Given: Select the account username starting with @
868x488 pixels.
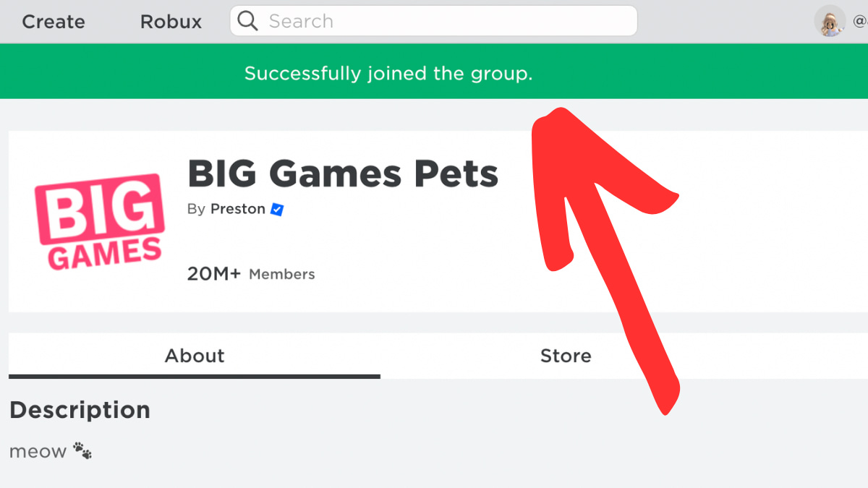Looking at the screenshot, I should (x=860, y=21).
